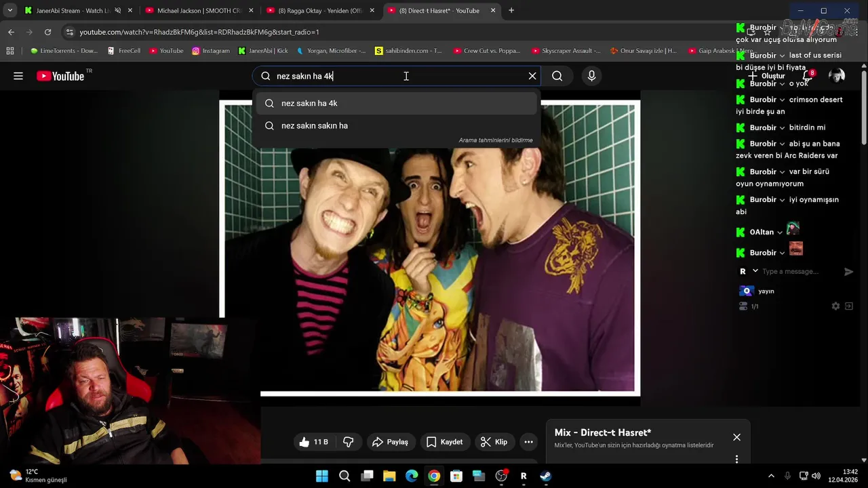The image size is (868, 488).
Task: Open the YouTube notifications bell
Action: coord(808,76)
